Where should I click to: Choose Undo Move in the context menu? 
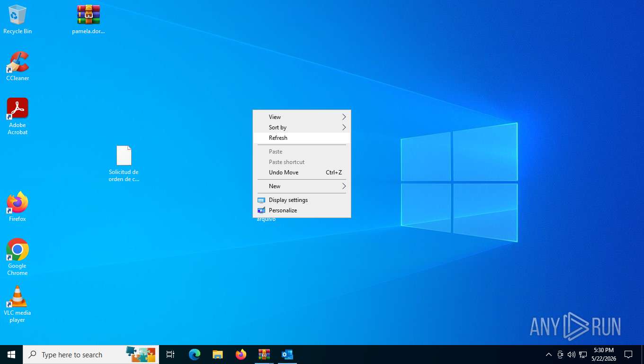(302, 173)
